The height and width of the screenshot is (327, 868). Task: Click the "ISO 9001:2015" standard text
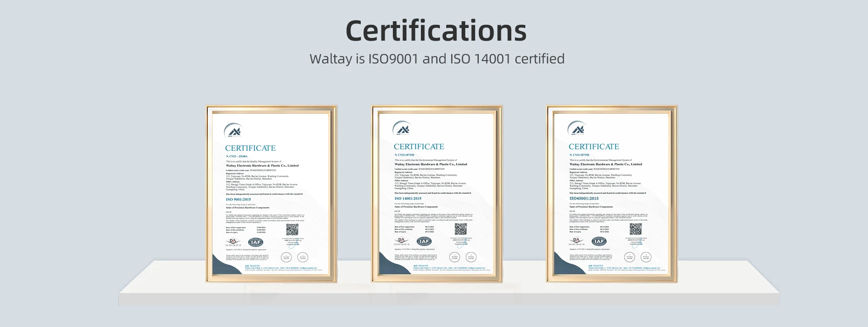point(238,199)
